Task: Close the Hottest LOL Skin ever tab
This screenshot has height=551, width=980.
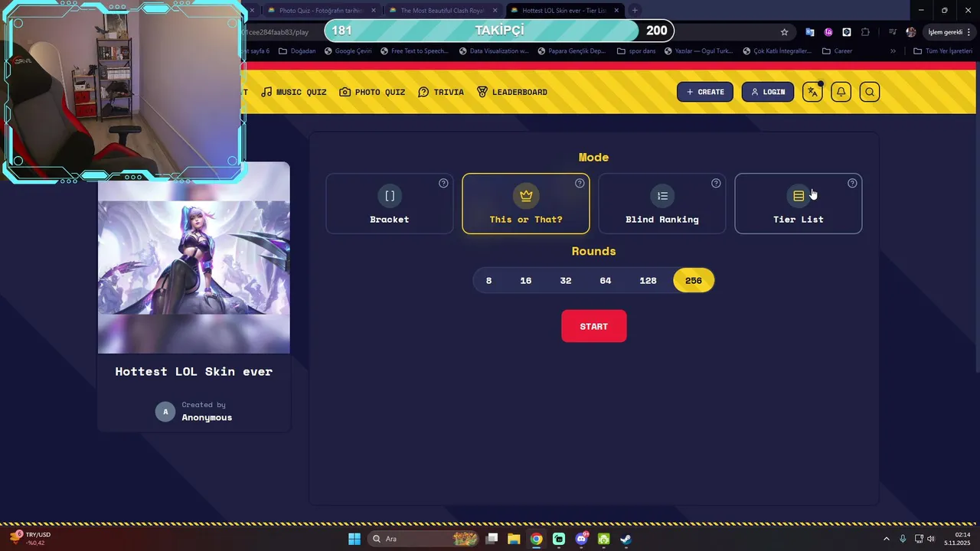Action: click(x=616, y=11)
